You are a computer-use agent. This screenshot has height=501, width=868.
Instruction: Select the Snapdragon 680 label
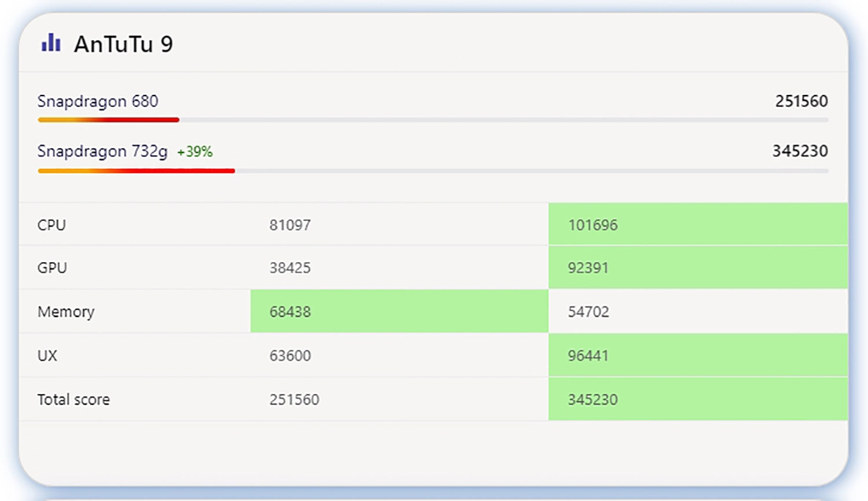[x=98, y=101]
